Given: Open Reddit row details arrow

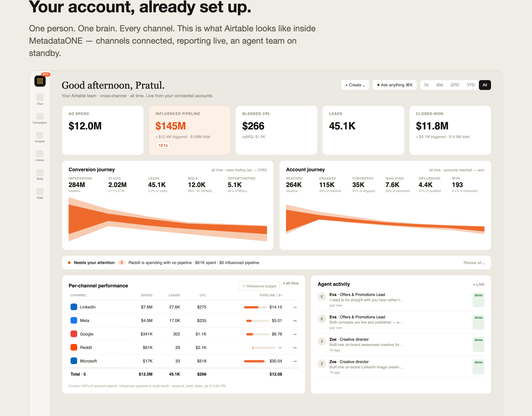Looking at the screenshot, I should pos(294,348).
